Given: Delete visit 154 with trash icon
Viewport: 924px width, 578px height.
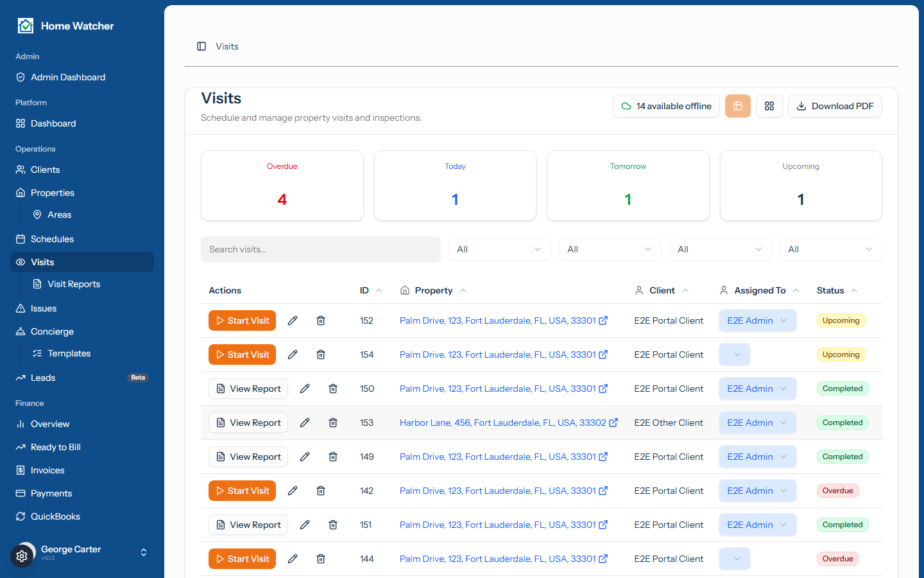Looking at the screenshot, I should 321,355.
